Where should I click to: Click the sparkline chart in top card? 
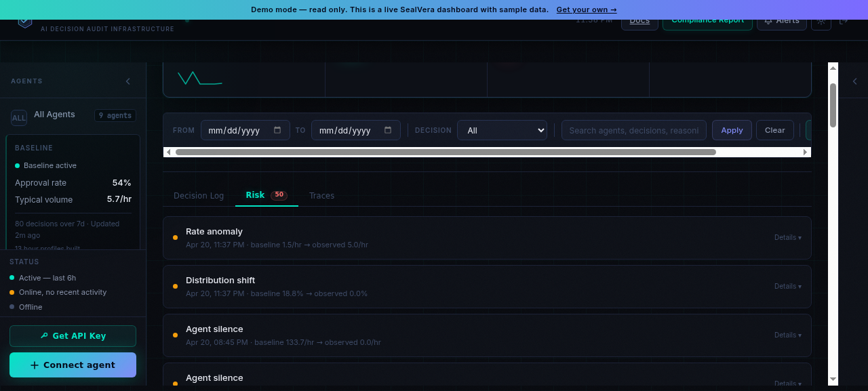click(200, 78)
